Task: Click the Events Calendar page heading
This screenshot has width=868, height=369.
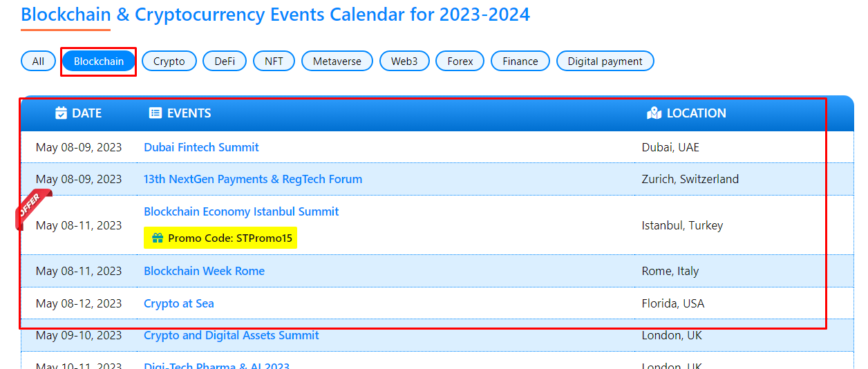Action: click(276, 14)
